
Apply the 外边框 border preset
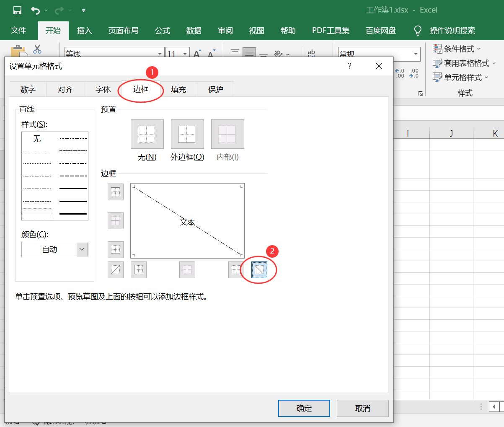[x=187, y=134]
